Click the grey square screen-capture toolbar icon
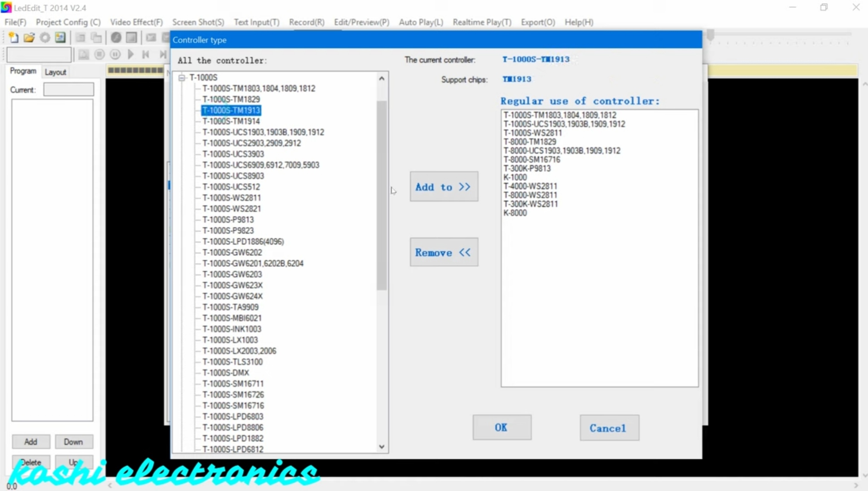This screenshot has height=491, width=868. click(131, 38)
